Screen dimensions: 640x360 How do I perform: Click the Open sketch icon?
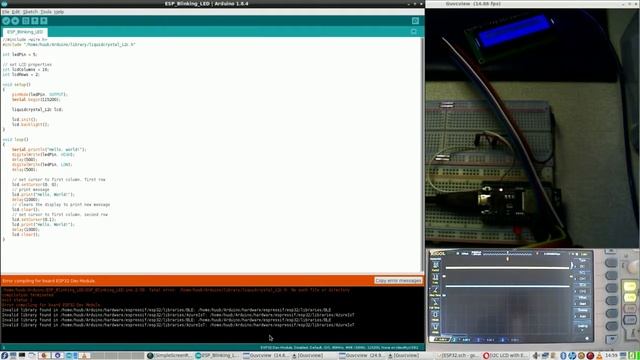(35, 21)
